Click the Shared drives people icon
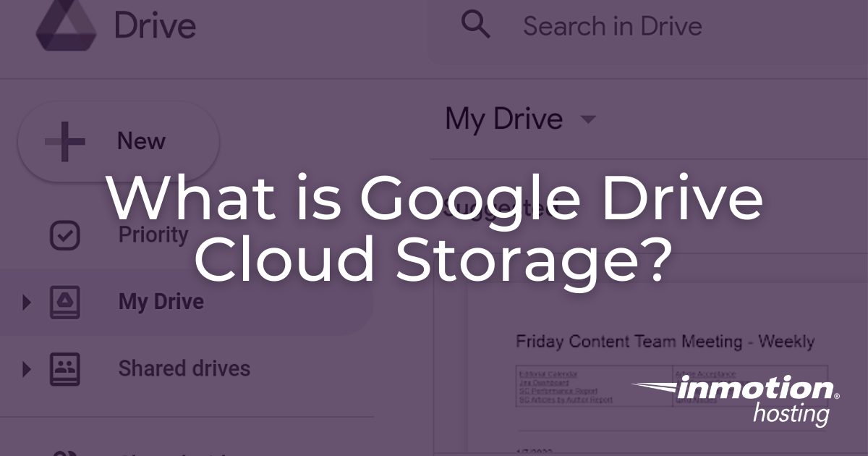The width and height of the screenshot is (868, 456). pyautogui.click(x=64, y=368)
